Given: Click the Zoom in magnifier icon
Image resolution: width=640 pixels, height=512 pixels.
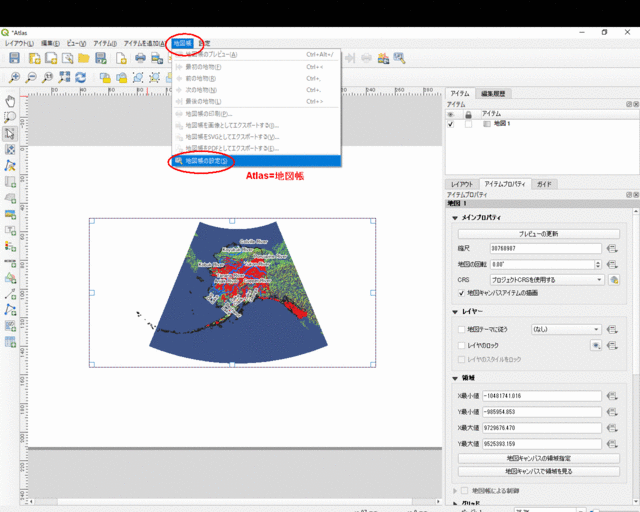Looking at the screenshot, I should coord(14,77).
